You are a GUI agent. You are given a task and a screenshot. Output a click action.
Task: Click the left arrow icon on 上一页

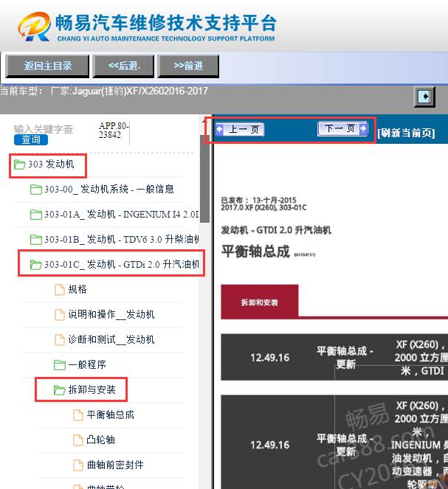click(220, 129)
